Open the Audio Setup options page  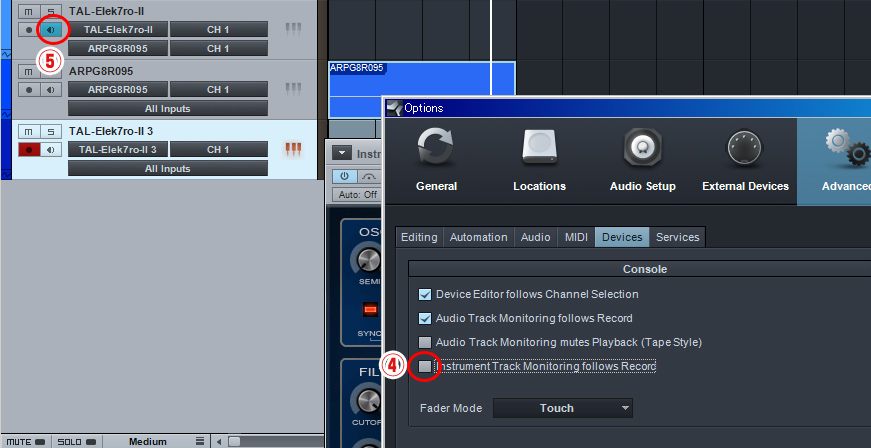point(642,160)
